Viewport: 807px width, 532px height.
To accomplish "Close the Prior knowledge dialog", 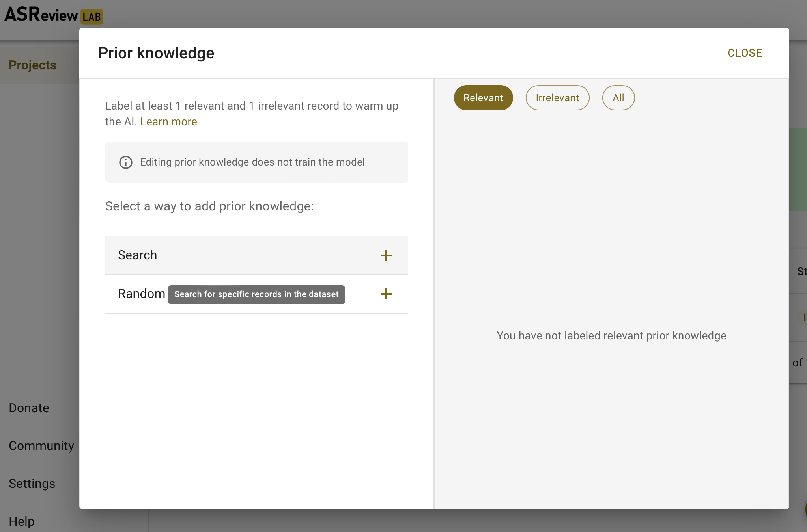I will [x=744, y=53].
